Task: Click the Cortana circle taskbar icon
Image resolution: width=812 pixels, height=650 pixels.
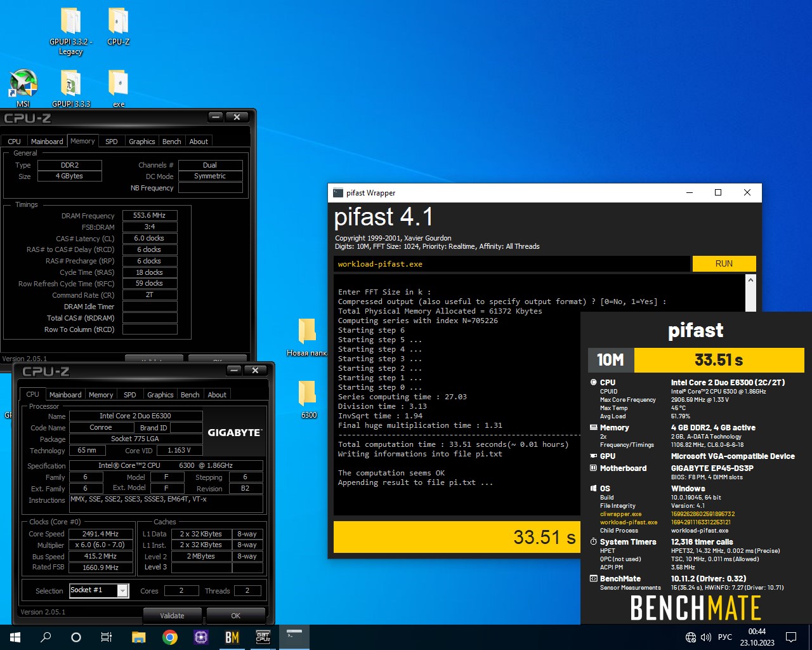Action: coord(76,637)
